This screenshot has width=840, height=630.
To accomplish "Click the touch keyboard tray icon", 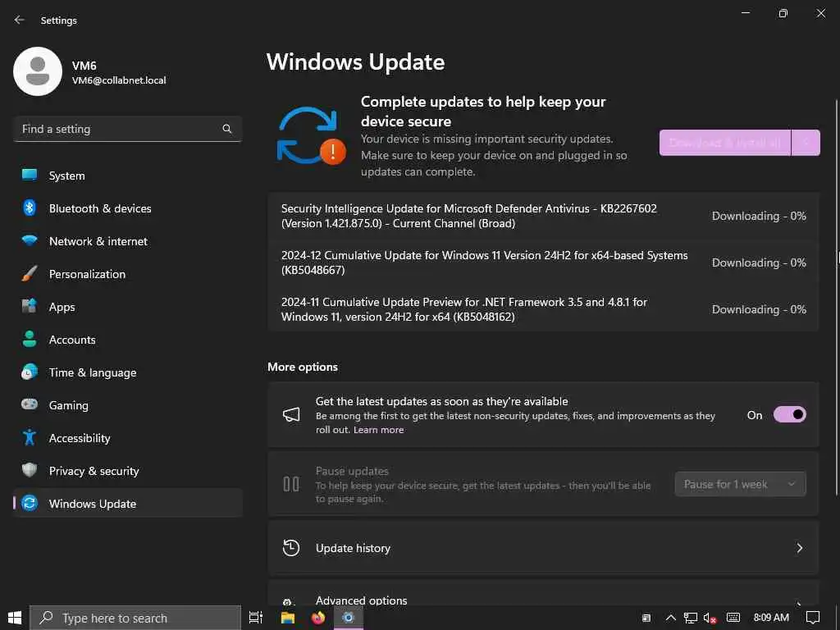I will point(733,618).
